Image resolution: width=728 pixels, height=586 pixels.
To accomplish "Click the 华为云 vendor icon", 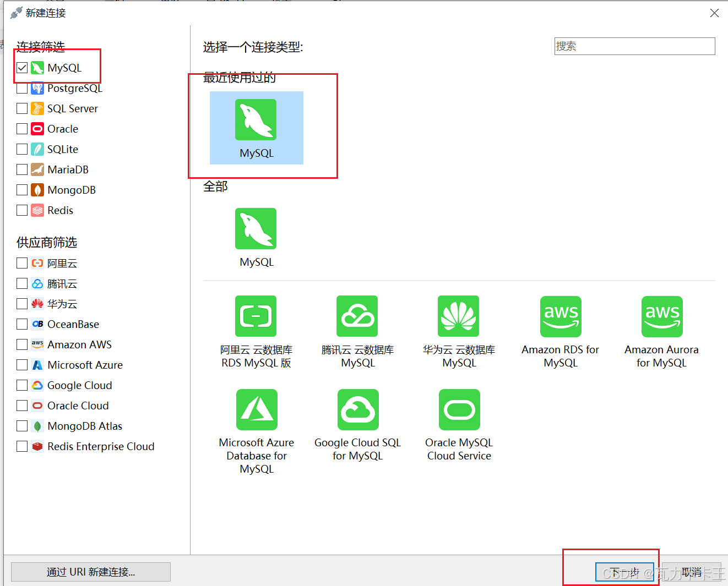I will tap(37, 304).
